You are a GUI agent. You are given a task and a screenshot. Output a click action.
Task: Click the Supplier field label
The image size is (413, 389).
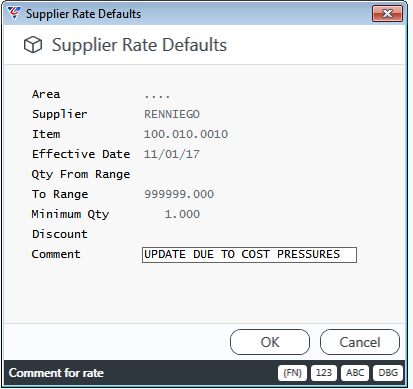tap(60, 114)
